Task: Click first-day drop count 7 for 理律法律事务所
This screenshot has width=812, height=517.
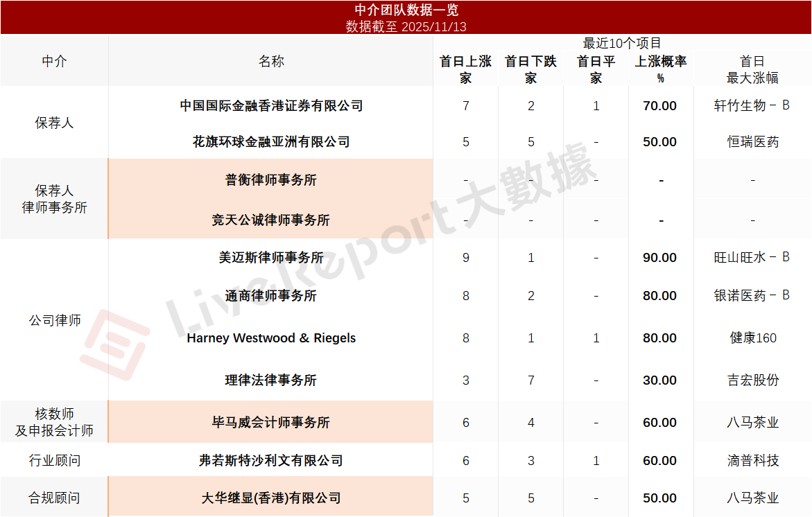Action: click(530, 380)
